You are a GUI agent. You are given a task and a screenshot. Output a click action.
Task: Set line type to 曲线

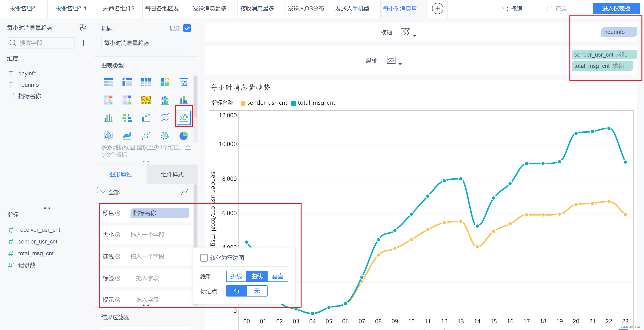coord(257,276)
